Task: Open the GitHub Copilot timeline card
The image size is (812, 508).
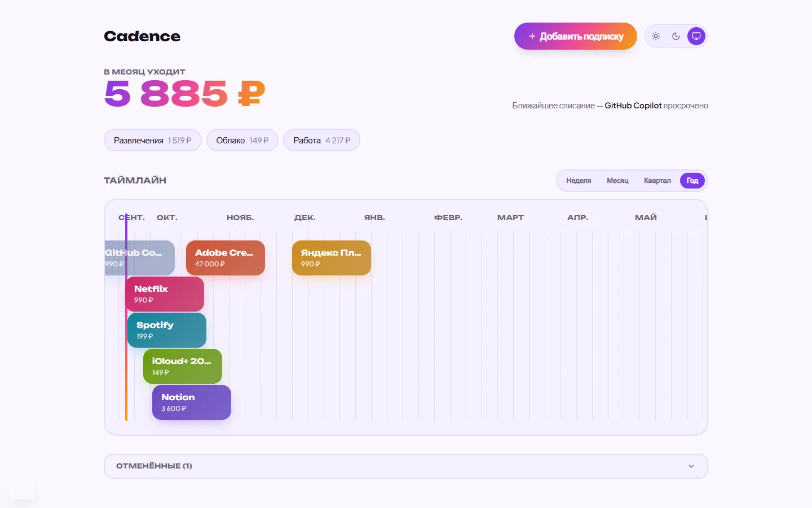Action: coord(140,258)
